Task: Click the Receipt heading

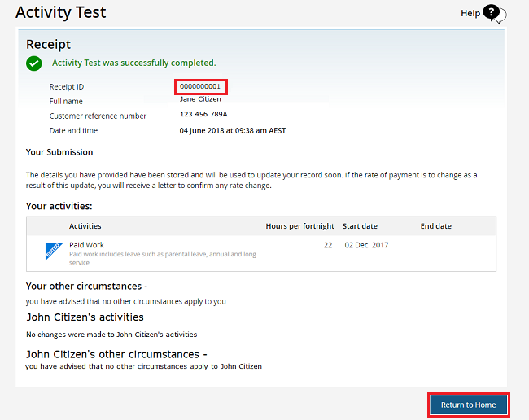Action: tap(48, 44)
